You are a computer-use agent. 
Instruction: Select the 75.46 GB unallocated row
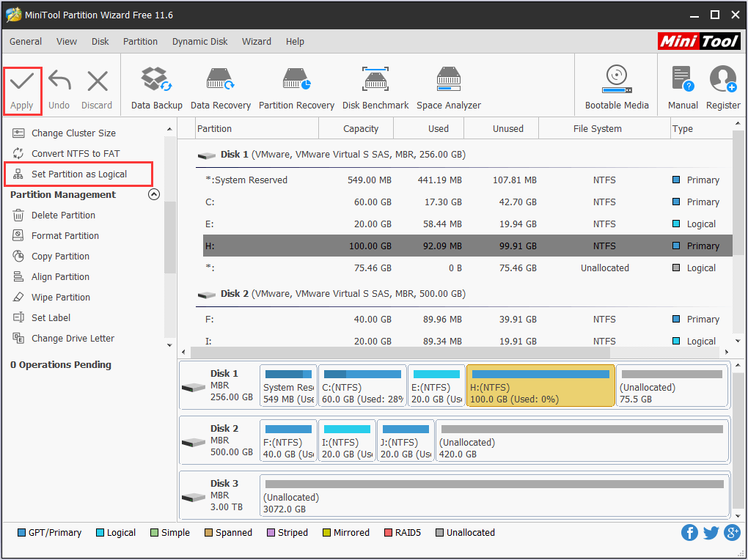point(468,268)
